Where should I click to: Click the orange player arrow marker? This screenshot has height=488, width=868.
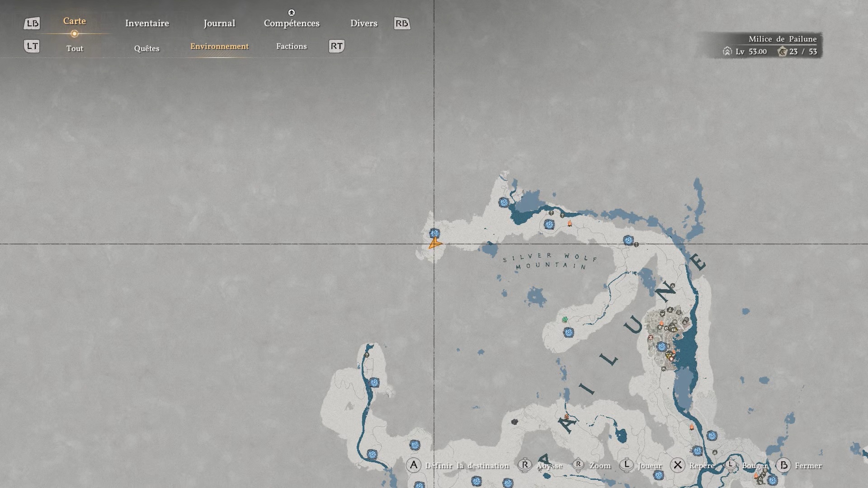(x=434, y=244)
